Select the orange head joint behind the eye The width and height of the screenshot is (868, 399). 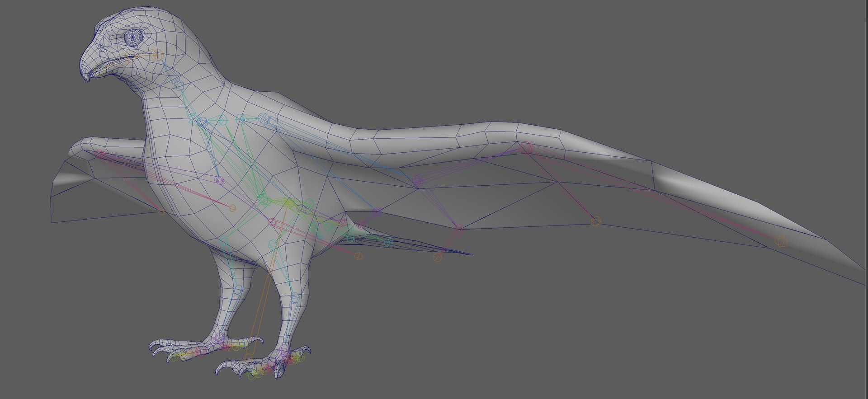coord(157,56)
